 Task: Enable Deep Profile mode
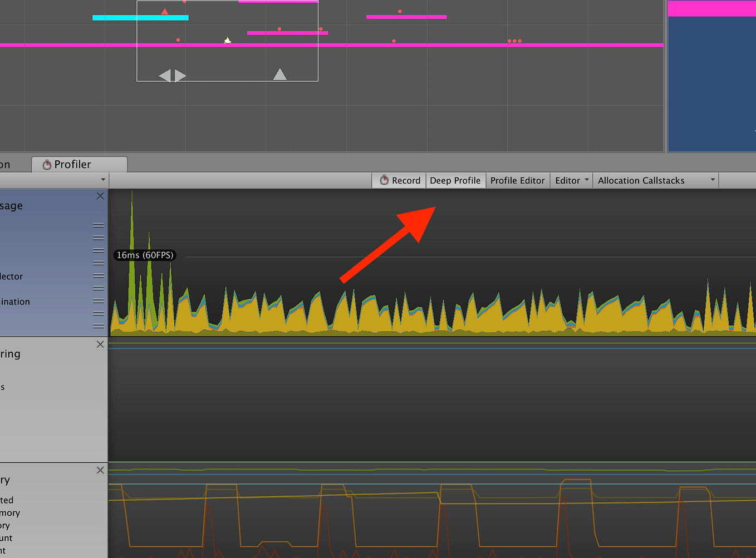455,180
